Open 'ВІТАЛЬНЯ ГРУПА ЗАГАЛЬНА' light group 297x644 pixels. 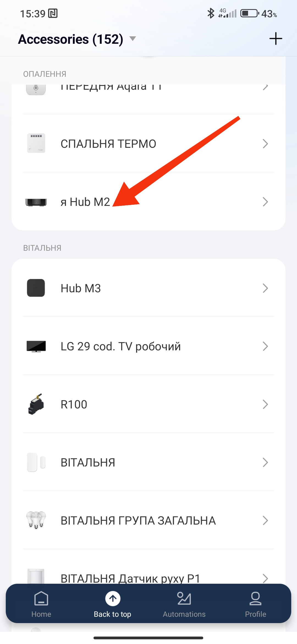click(138, 521)
